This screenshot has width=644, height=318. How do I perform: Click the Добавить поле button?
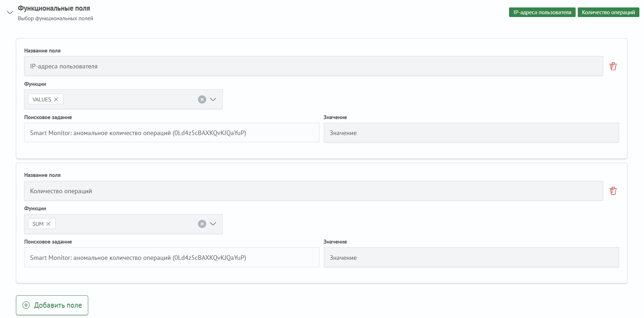52,305
